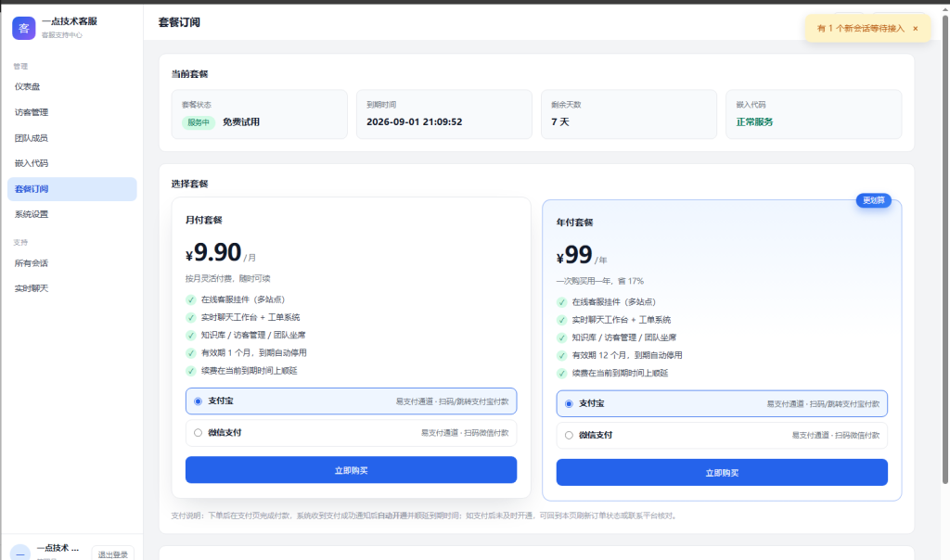This screenshot has height=560, width=950.
Task: Click the 套餐订阅 page heading
Action: [x=179, y=22]
